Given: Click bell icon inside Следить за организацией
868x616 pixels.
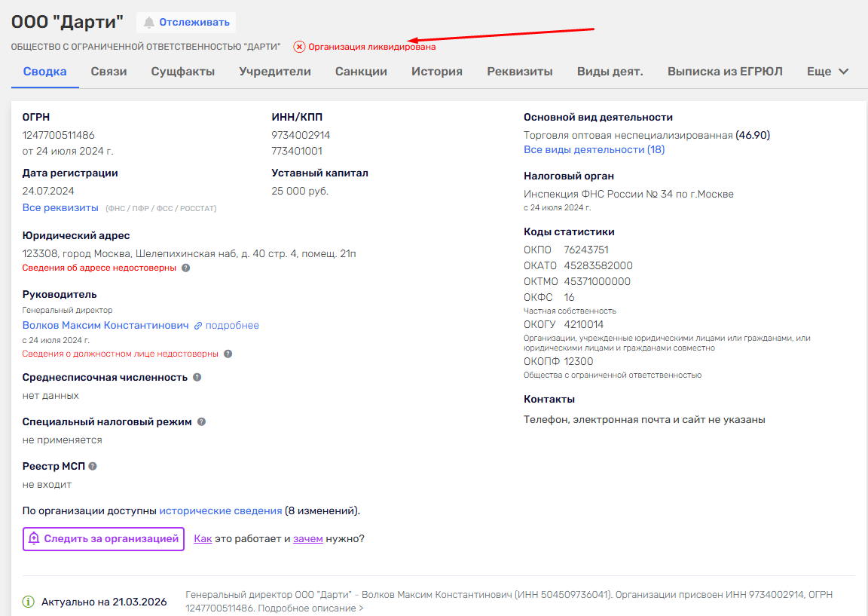Looking at the screenshot, I should 34,538.
